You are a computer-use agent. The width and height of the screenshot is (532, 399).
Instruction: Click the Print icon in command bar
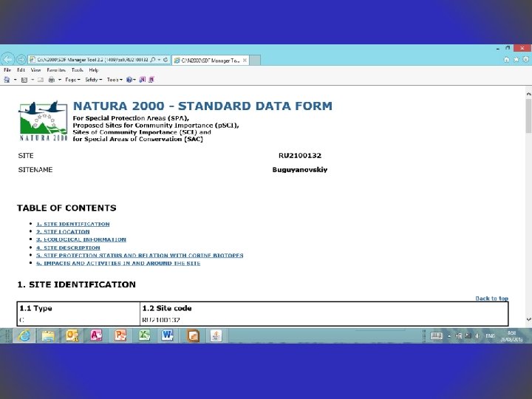(x=52, y=80)
